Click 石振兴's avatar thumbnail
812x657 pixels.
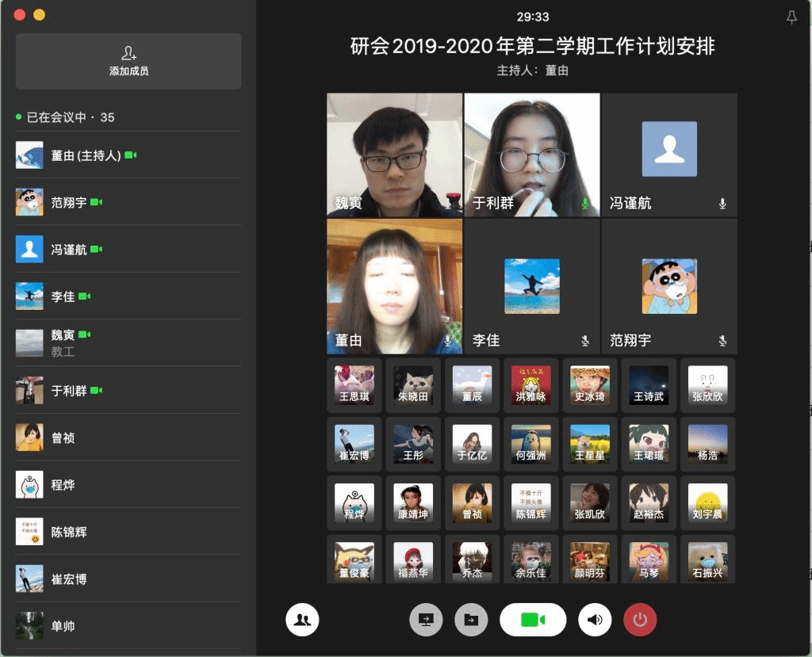707,561
